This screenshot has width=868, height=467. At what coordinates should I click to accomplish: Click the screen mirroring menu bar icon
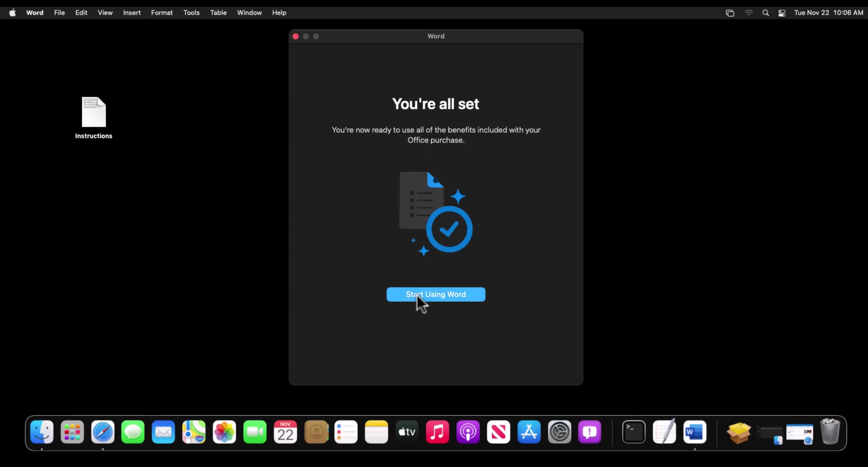click(x=730, y=13)
